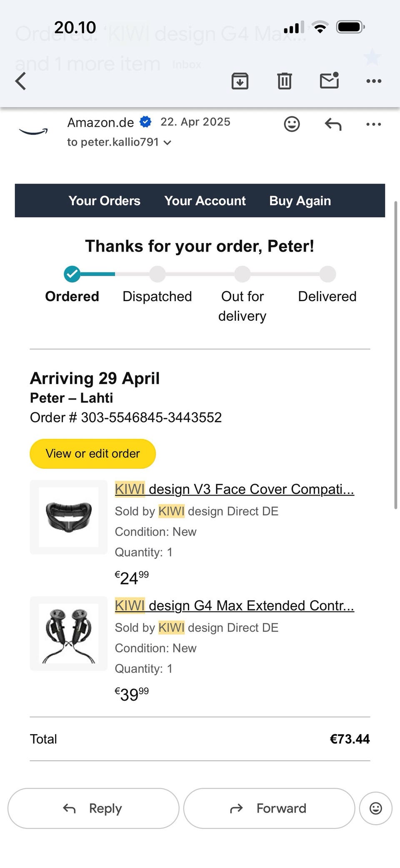Open the Your Orders tab

(105, 201)
